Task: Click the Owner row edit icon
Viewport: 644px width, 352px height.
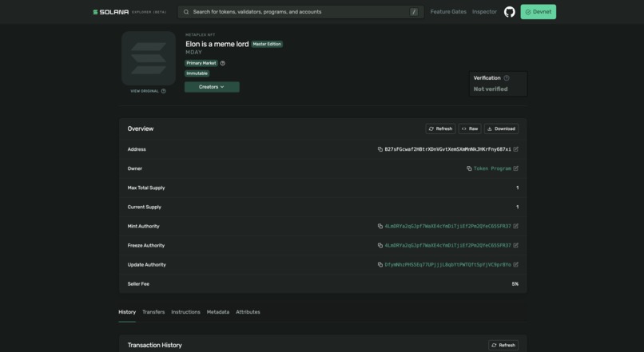Action: point(516,168)
